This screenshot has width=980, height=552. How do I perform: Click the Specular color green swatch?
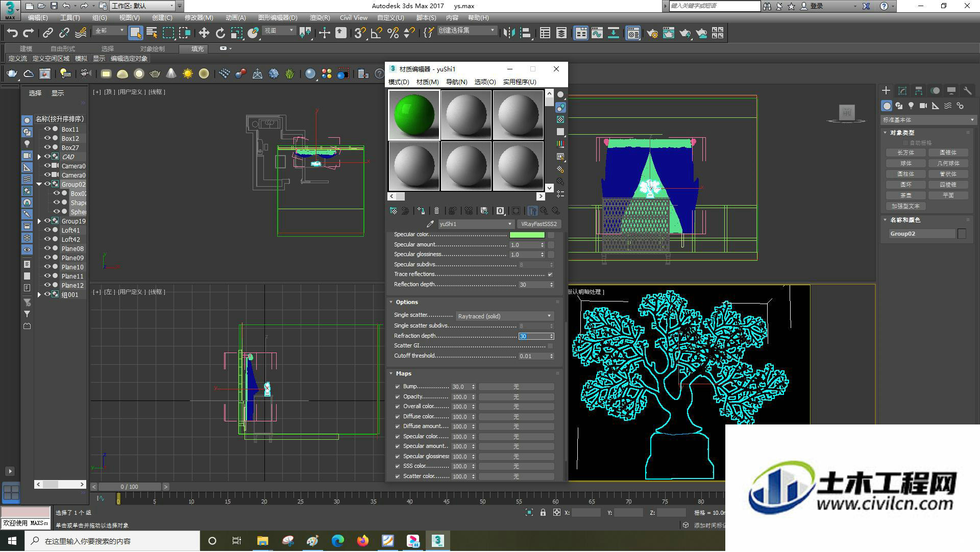(527, 235)
